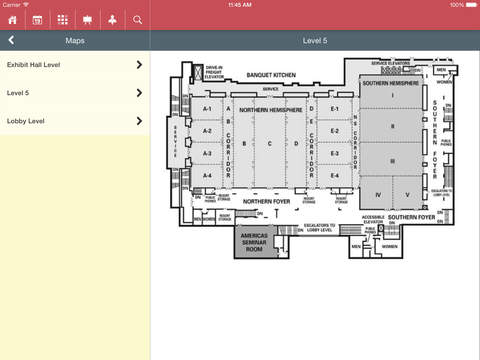Expand the Lobby Level chevron
Image resolution: width=480 pixels, height=360 pixels.
(x=139, y=121)
